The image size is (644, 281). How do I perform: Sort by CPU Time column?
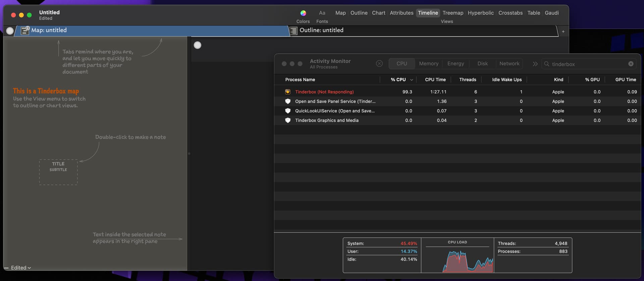[x=435, y=79]
